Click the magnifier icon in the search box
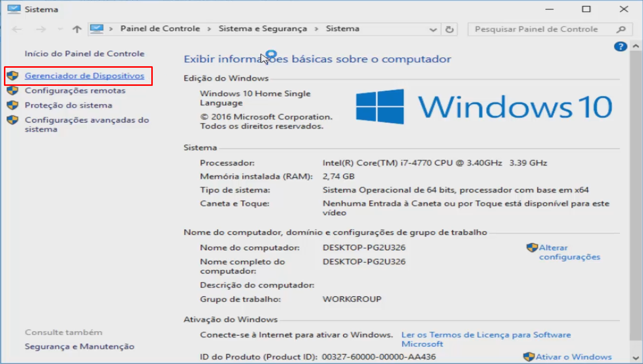This screenshot has height=364, width=643. point(622,29)
